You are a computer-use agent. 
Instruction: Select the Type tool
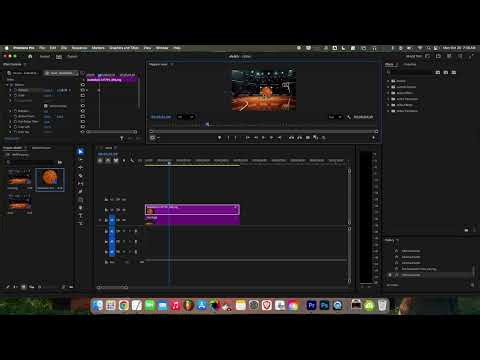tap(80, 216)
